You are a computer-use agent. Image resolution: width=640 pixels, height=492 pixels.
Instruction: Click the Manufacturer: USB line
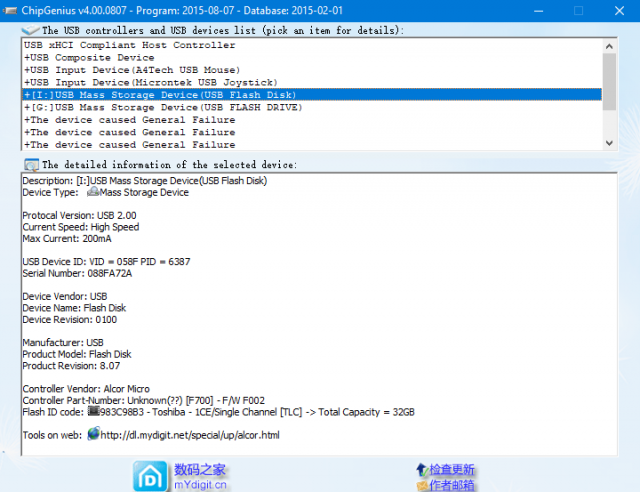63,342
